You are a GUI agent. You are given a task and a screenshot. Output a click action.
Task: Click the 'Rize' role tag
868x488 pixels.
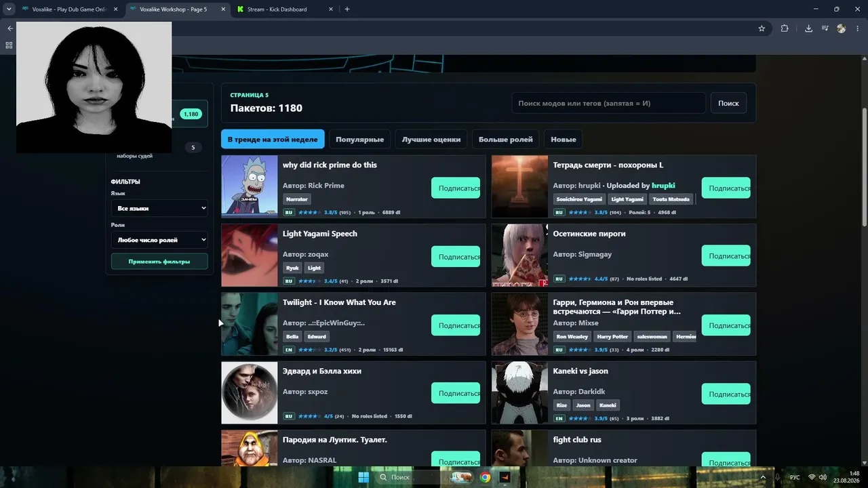click(561, 405)
